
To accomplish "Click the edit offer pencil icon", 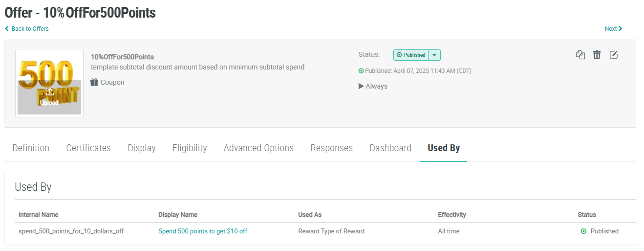I will coord(614,55).
